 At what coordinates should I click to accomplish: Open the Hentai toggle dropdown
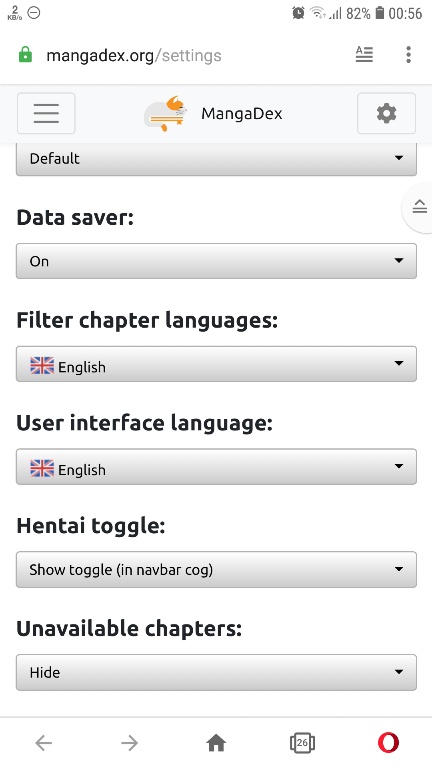pyautogui.click(x=216, y=569)
